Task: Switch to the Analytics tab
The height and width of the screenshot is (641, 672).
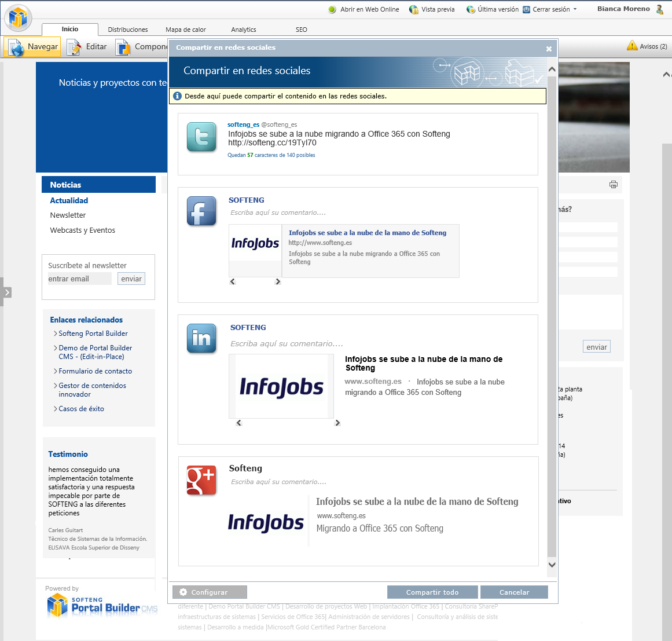Action: pos(243,30)
